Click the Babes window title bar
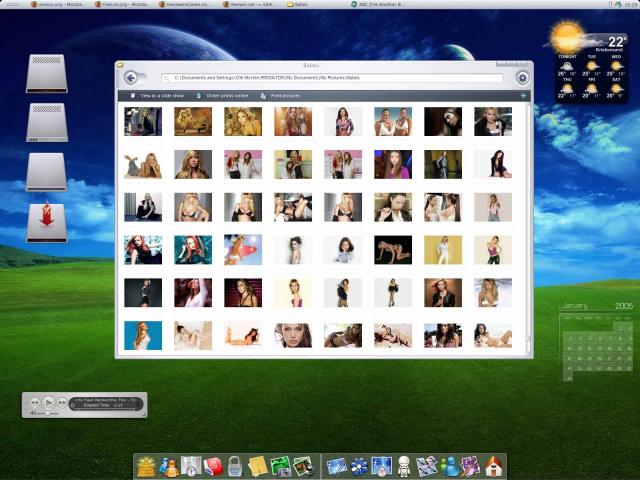The width and height of the screenshot is (640, 480). tap(311, 65)
